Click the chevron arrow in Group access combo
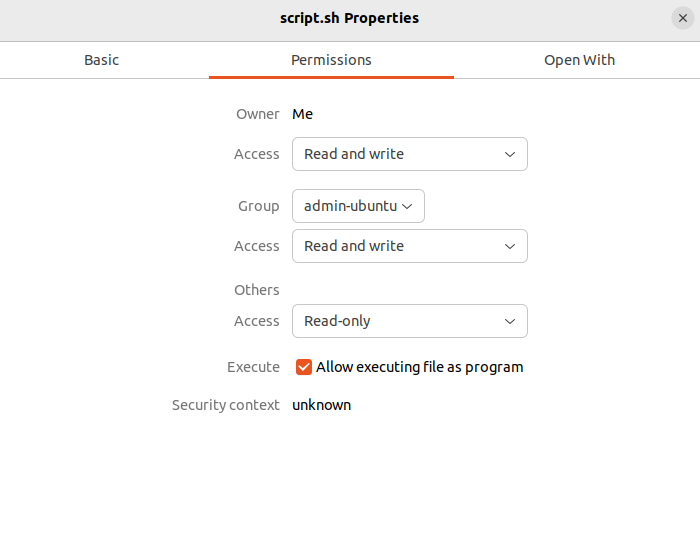Image resolution: width=700 pixels, height=543 pixels. (510, 246)
